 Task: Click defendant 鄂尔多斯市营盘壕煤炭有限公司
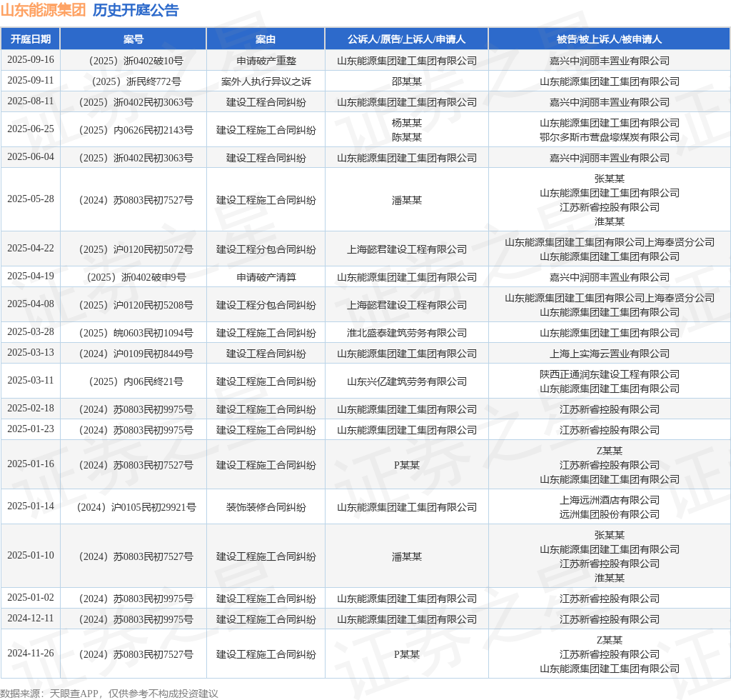(x=610, y=137)
